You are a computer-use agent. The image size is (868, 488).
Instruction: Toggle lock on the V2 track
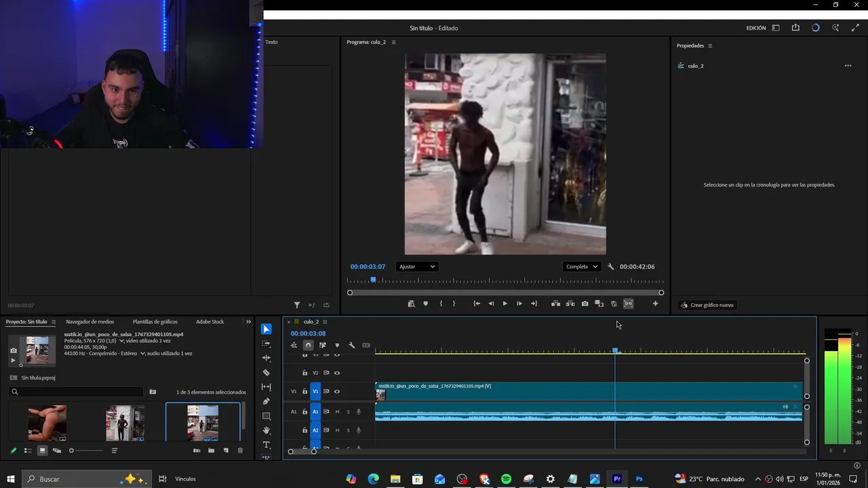click(304, 373)
